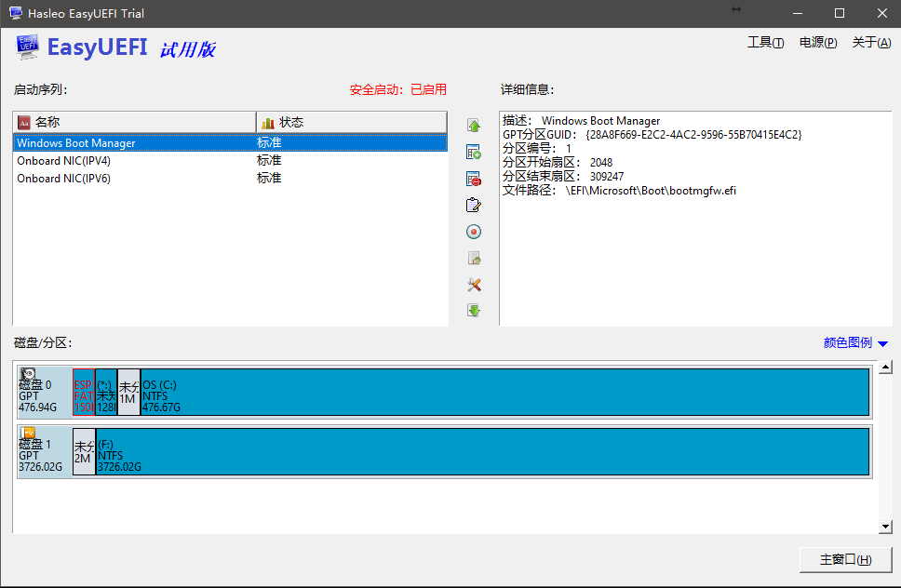Click the IPV6 entry's 标准 status cell
The height and width of the screenshot is (588, 901).
click(269, 179)
